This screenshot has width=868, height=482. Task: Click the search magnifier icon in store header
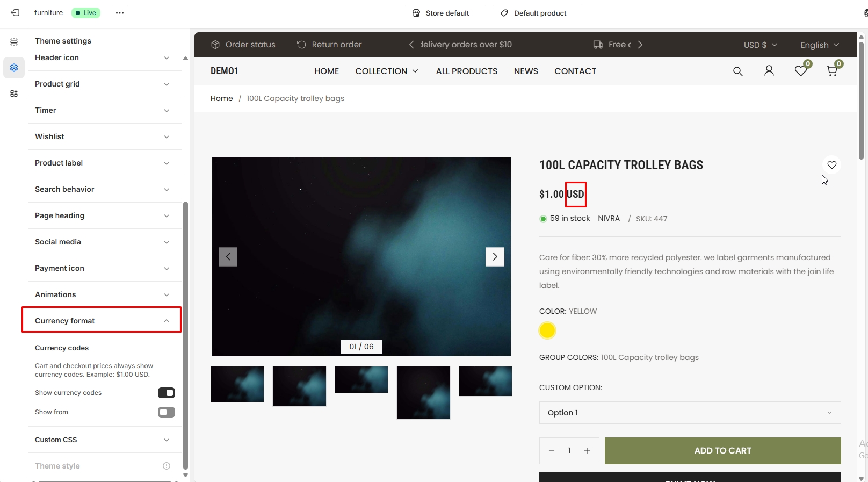point(737,71)
